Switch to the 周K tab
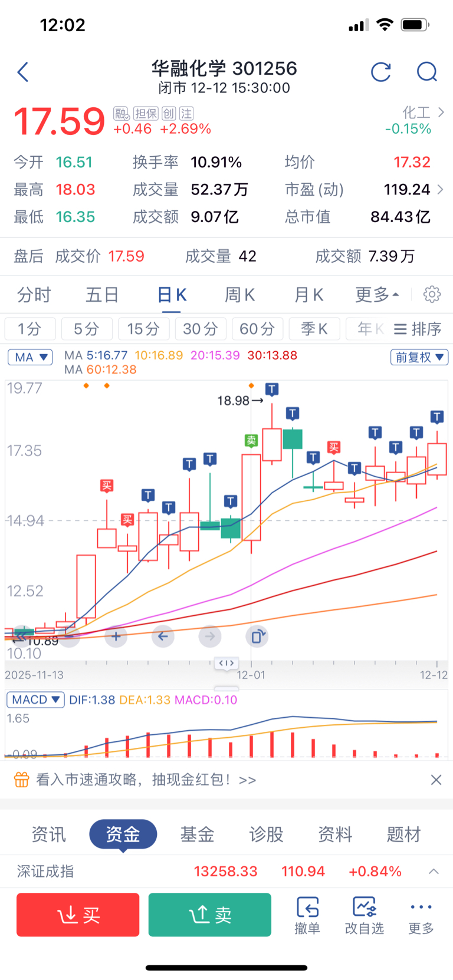453x980 pixels. [x=239, y=294]
